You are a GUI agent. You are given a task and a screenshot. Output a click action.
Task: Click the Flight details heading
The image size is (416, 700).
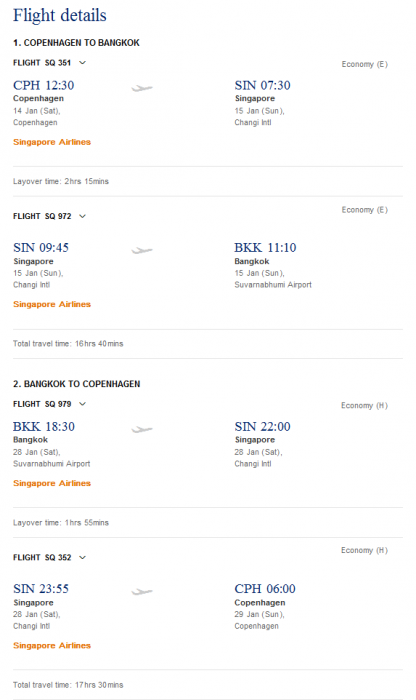click(x=60, y=16)
